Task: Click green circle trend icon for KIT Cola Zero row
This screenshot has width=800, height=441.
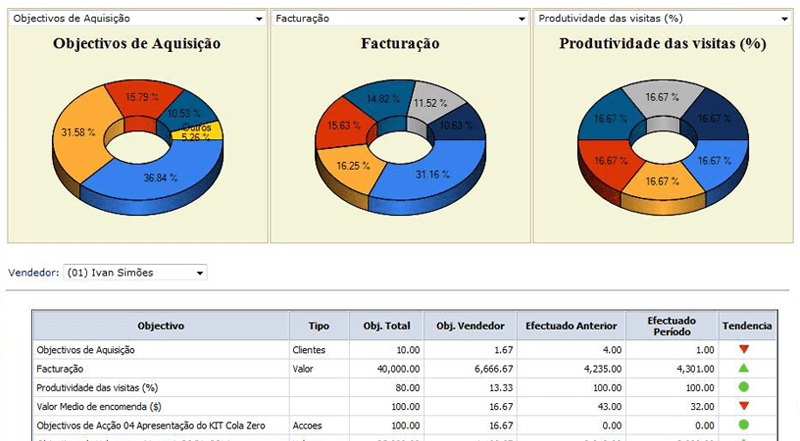Action: [744, 423]
